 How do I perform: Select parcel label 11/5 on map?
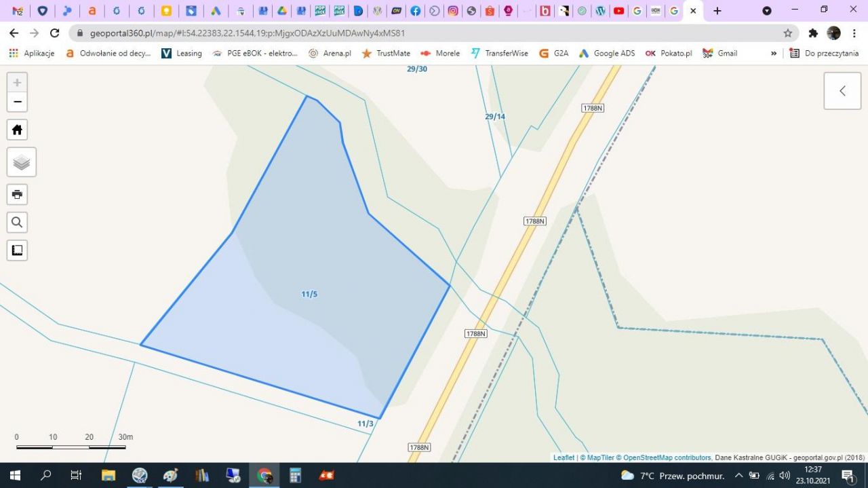(309, 294)
